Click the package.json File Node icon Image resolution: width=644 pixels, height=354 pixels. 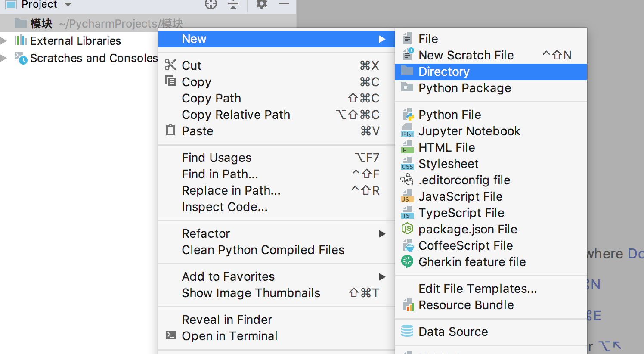(x=407, y=229)
